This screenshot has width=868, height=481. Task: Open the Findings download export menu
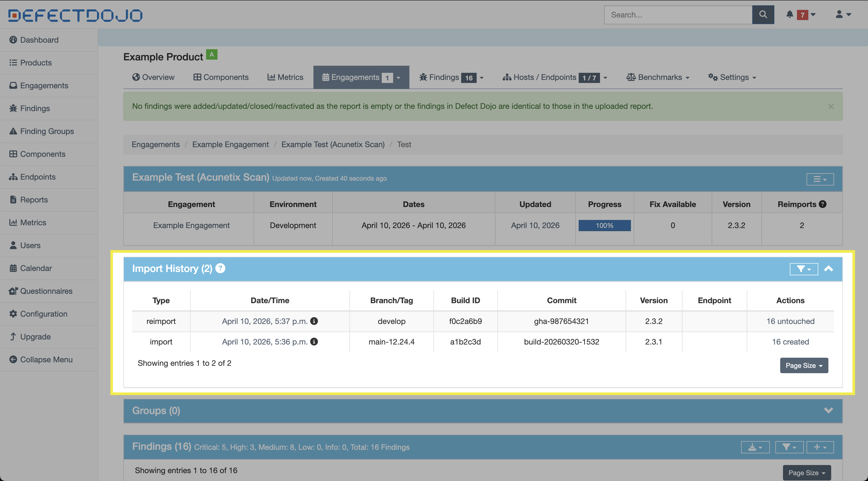755,447
